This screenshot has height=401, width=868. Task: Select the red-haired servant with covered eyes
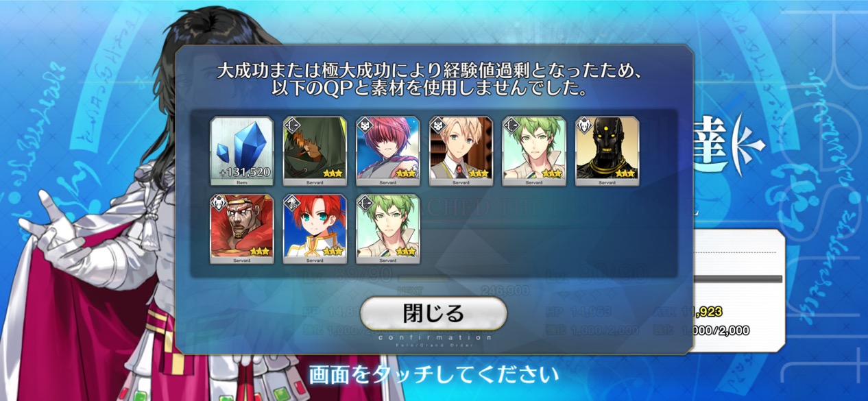(x=388, y=151)
